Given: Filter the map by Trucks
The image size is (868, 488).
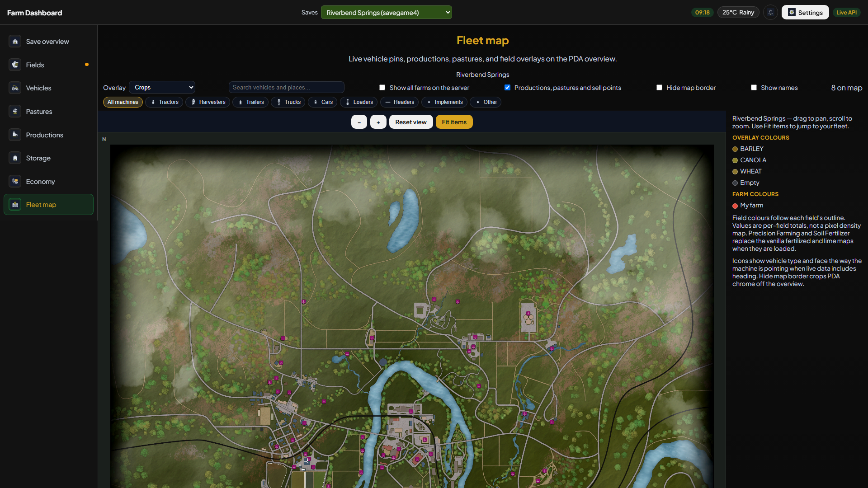Looking at the screenshot, I should pyautogui.click(x=288, y=102).
